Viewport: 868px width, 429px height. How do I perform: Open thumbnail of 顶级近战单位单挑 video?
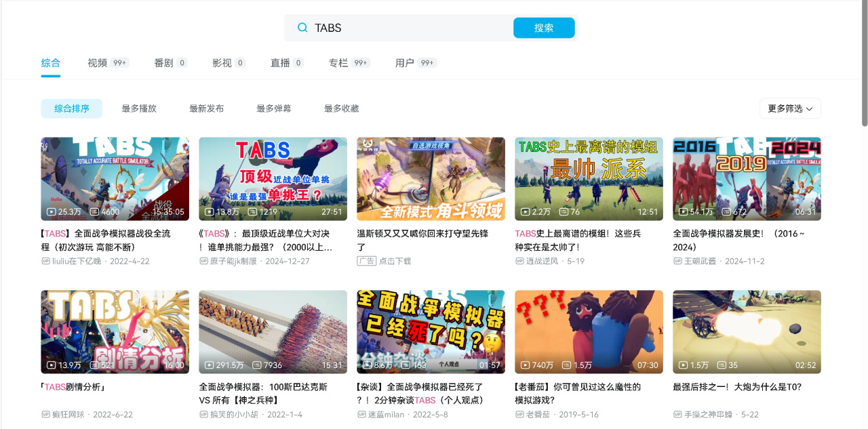(x=273, y=179)
